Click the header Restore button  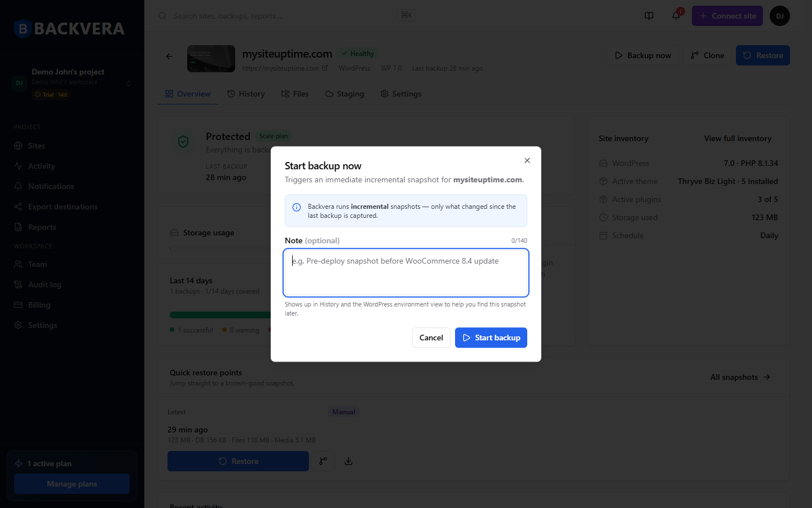coord(763,55)
